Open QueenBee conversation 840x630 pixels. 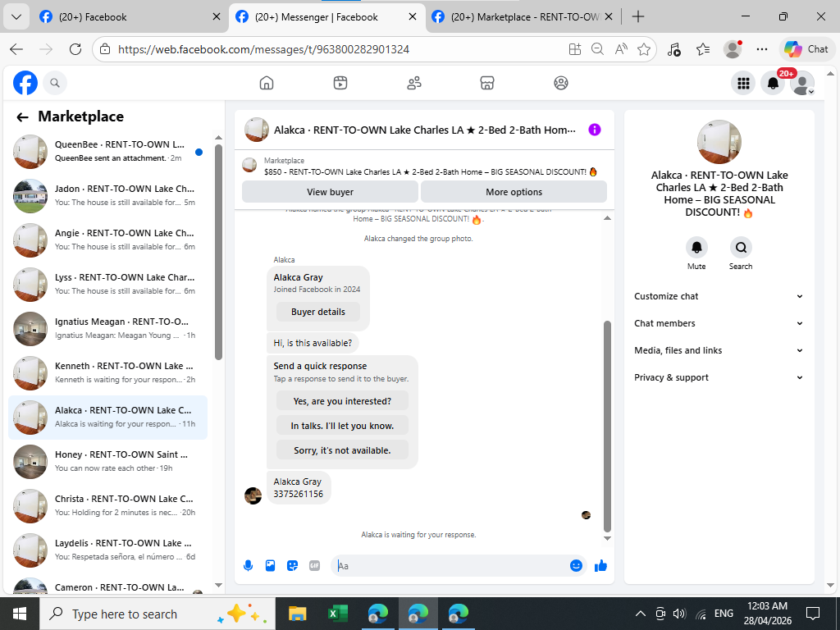click(x=107, y=152)
